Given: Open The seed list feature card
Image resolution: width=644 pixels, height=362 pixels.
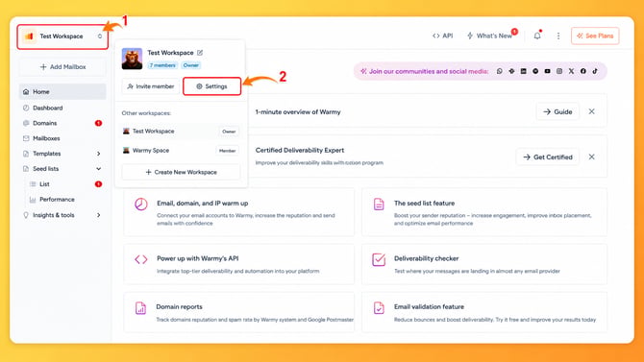Looking at the screenshot, I should 484,212.
